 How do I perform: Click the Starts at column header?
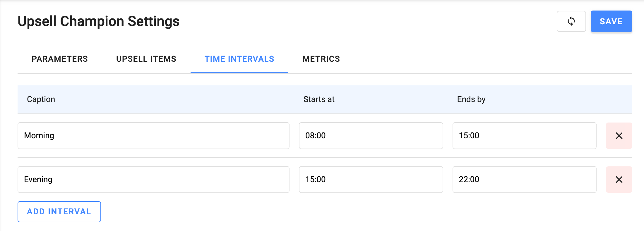pyautogui.click(x=319, y=99)
